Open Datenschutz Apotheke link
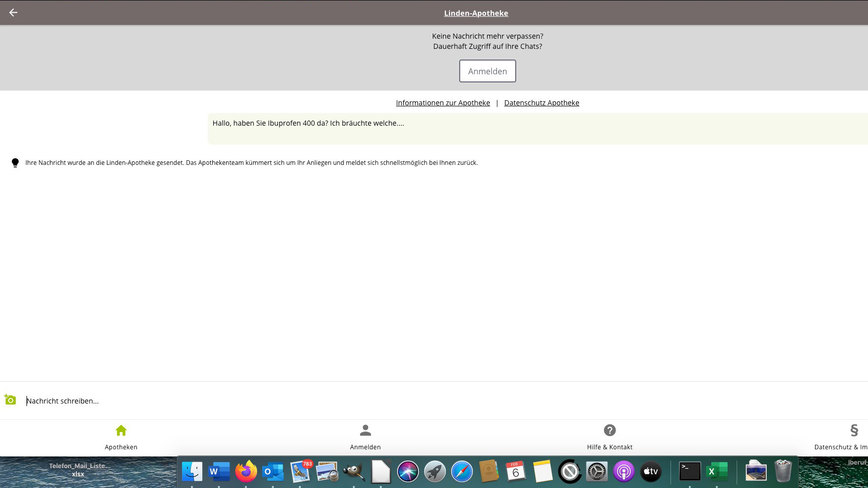Viewport: 868px width, 488px height. pos(541,103)
